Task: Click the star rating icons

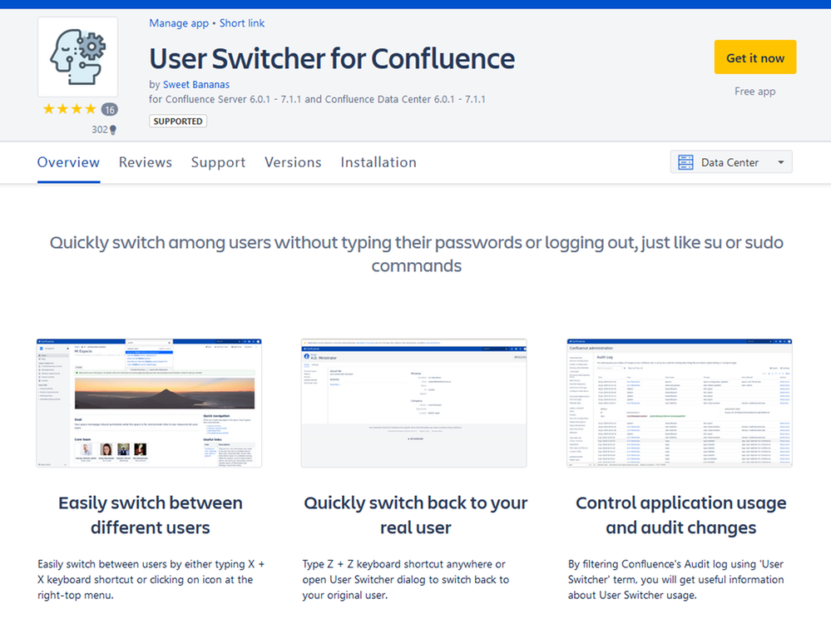Action: click(69, 109)
